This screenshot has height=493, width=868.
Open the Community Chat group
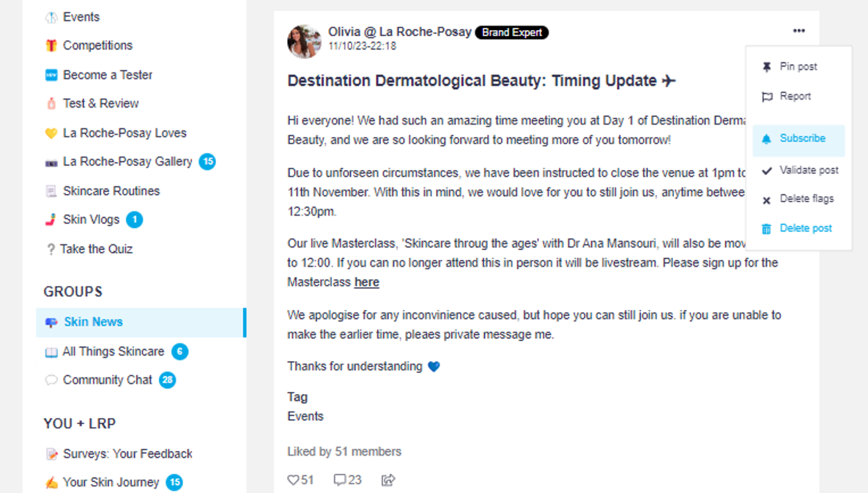tap(107, 380)
